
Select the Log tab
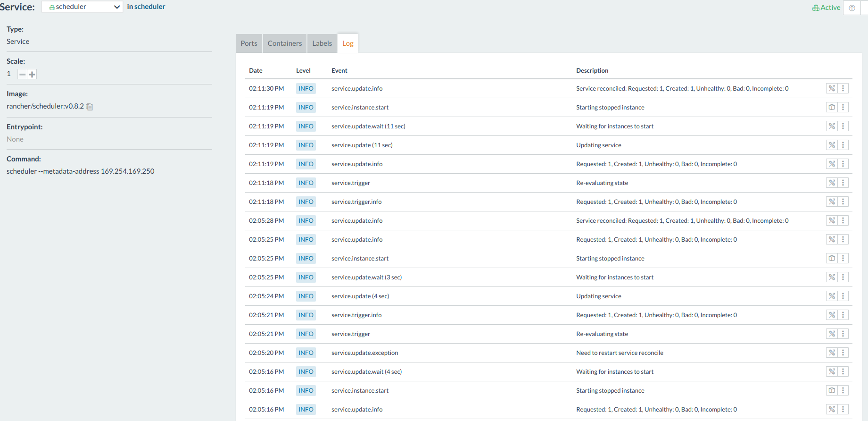[348, 43]
